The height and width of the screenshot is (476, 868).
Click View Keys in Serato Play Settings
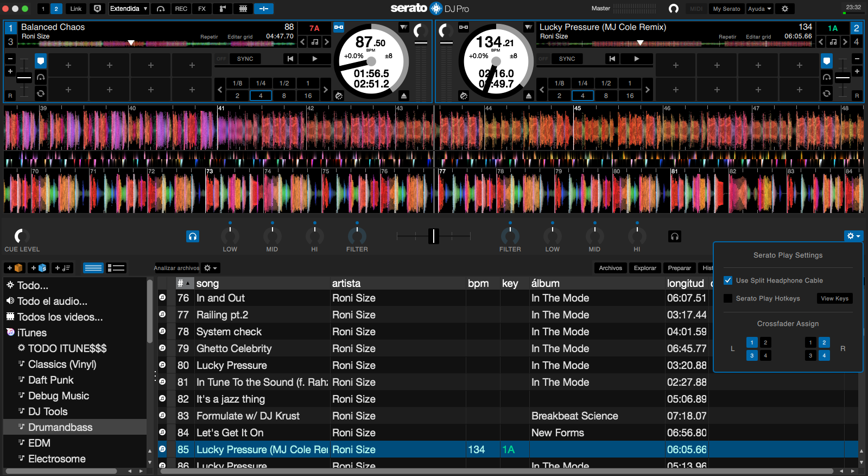click(x=834, y=298)
